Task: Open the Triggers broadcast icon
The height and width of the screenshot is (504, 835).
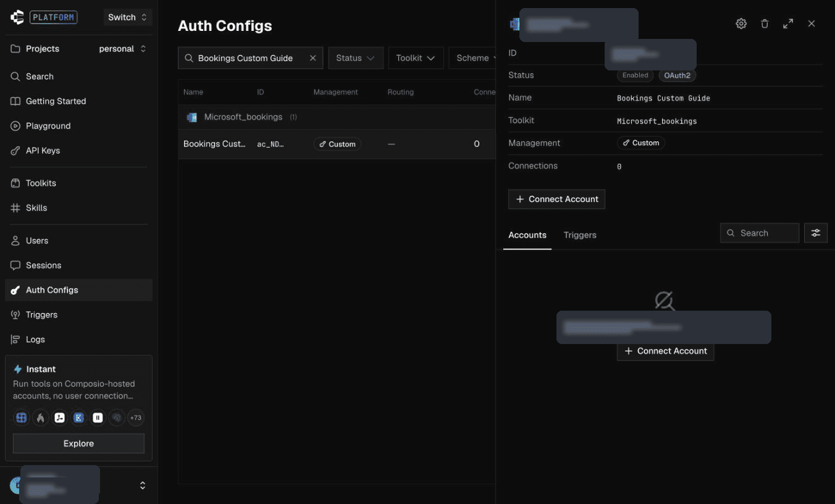Action: click(15, 315)
